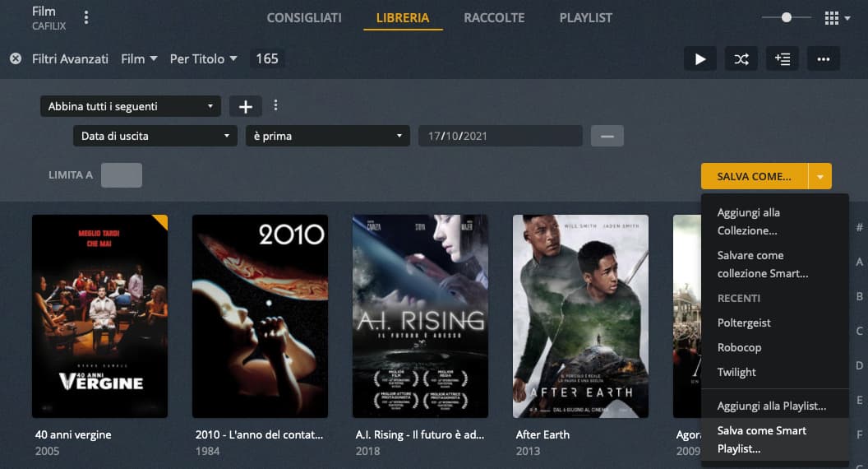Change the grid view layout icon
Image resolution: width=868 pixels, height=469 pixels.
click(832, 18)
